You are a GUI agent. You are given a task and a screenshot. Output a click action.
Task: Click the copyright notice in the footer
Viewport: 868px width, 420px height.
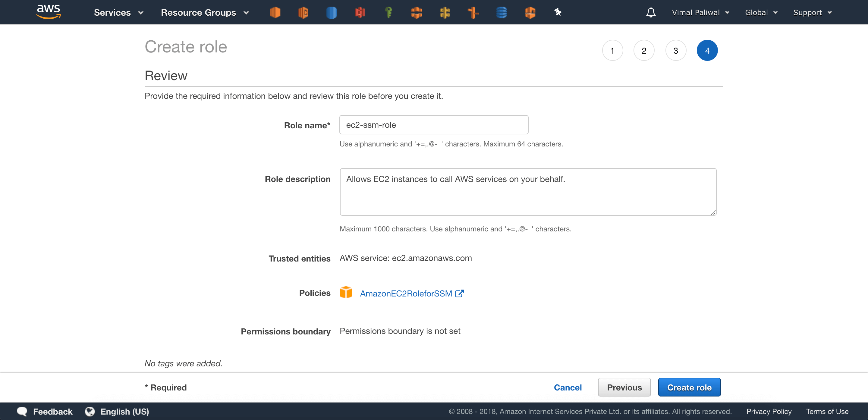point(590,411)
